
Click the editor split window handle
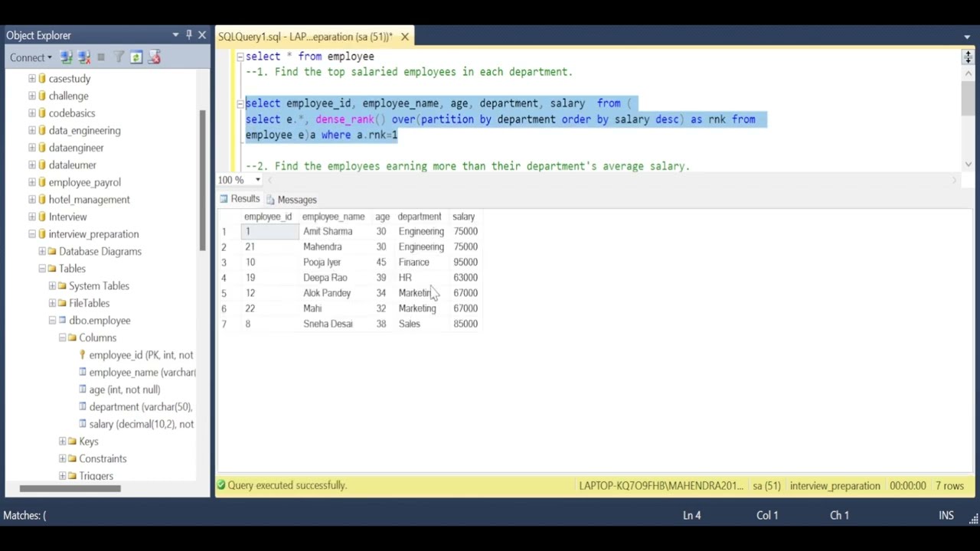coord(968,56)
